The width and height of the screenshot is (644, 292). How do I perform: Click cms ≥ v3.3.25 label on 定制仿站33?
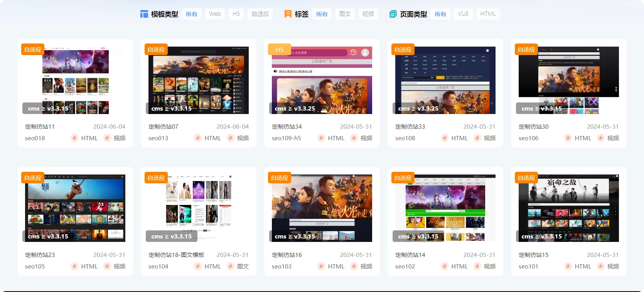click(418, 108)
